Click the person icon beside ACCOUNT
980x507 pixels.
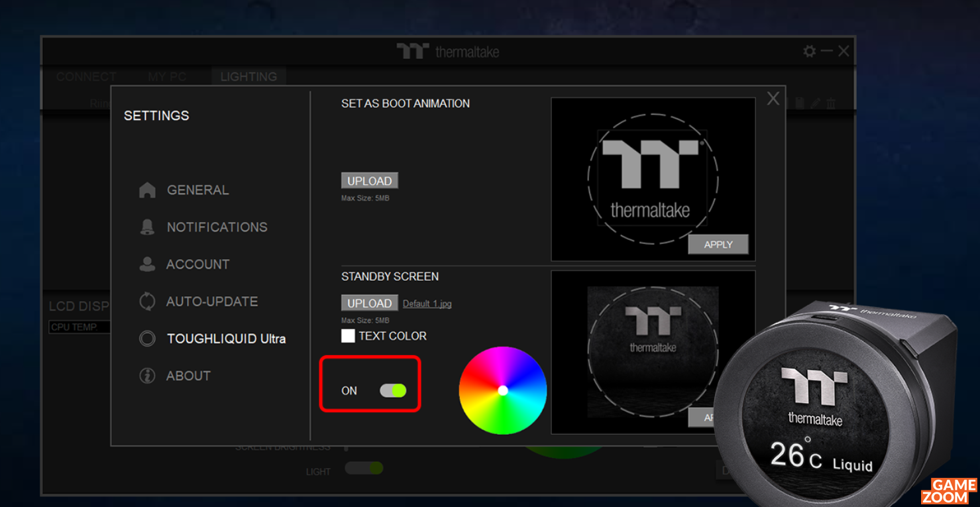tap(147, 264)
